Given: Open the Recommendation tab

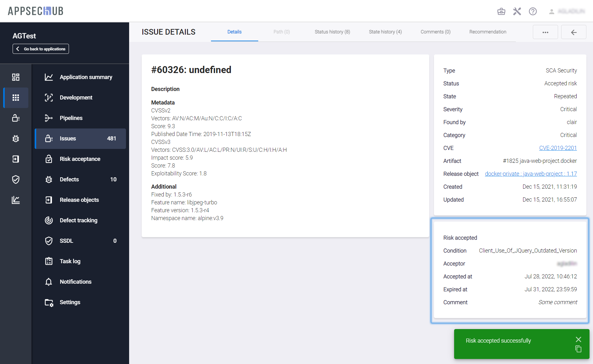Looking at the screenshot, I should tap(488, 32).
